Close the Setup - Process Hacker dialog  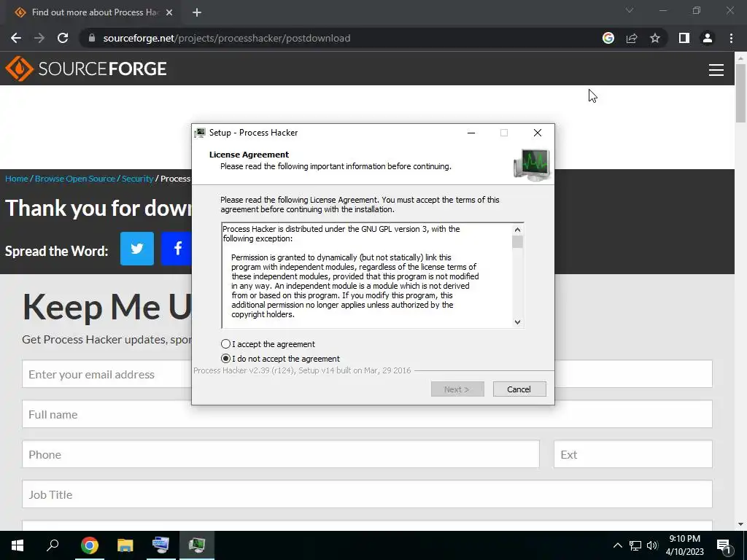pos(538,133)
